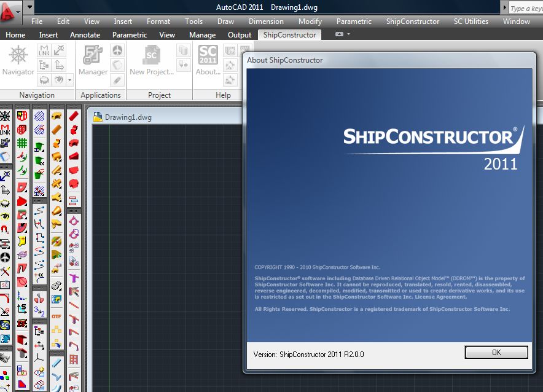Click the airplane icon in Applications ribbon panel
The height and width of the screenshot is (392, 543).
(x=117, y=50)
